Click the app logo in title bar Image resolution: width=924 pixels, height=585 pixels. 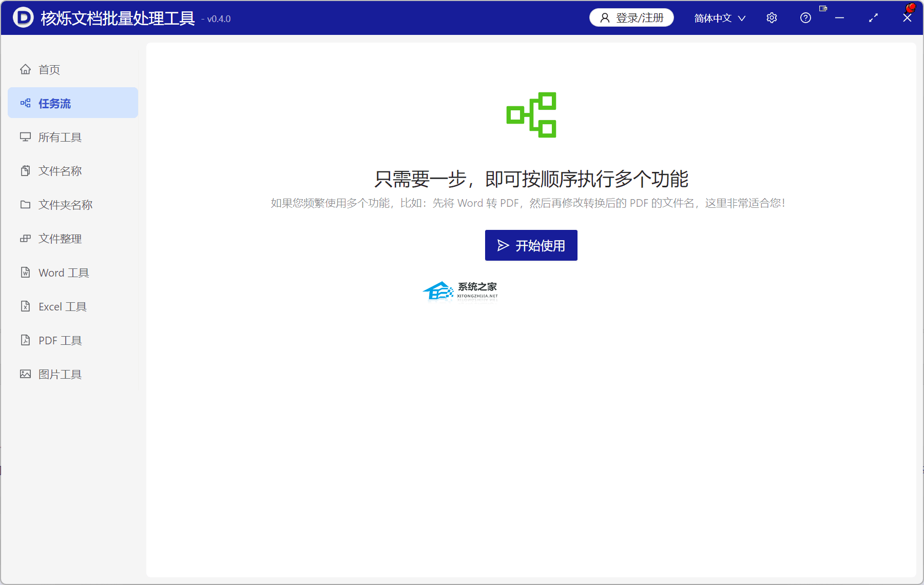point(23,17)
